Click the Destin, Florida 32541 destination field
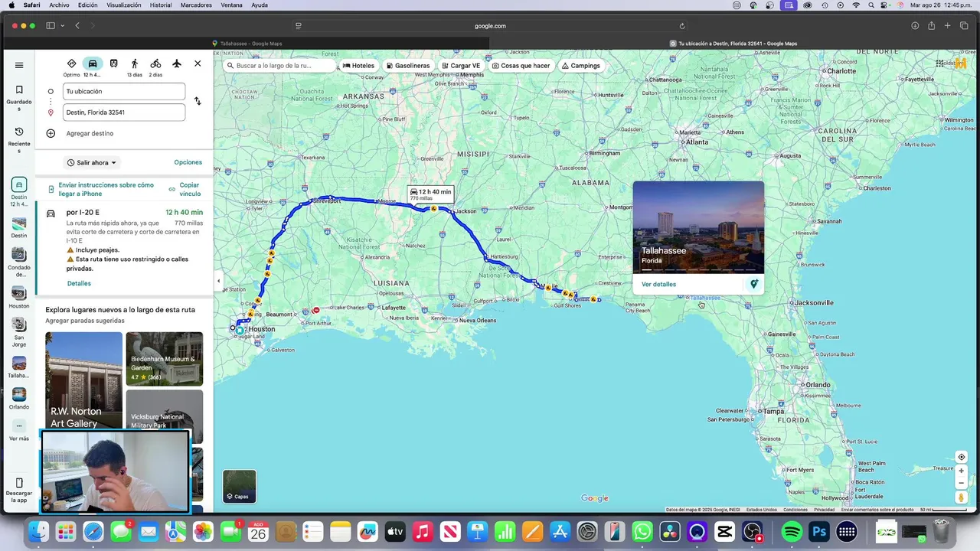Screen dimensions: 980x551 tap(124, 112)
